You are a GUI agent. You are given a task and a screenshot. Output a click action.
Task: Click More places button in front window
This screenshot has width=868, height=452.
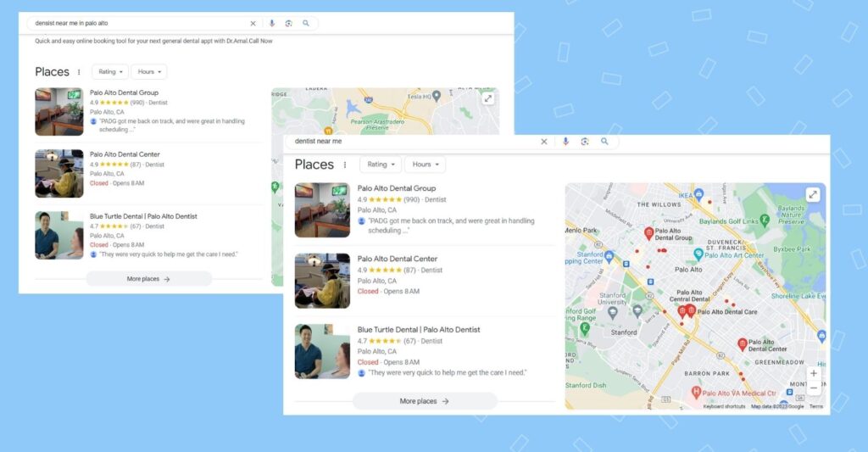point(425,401)
